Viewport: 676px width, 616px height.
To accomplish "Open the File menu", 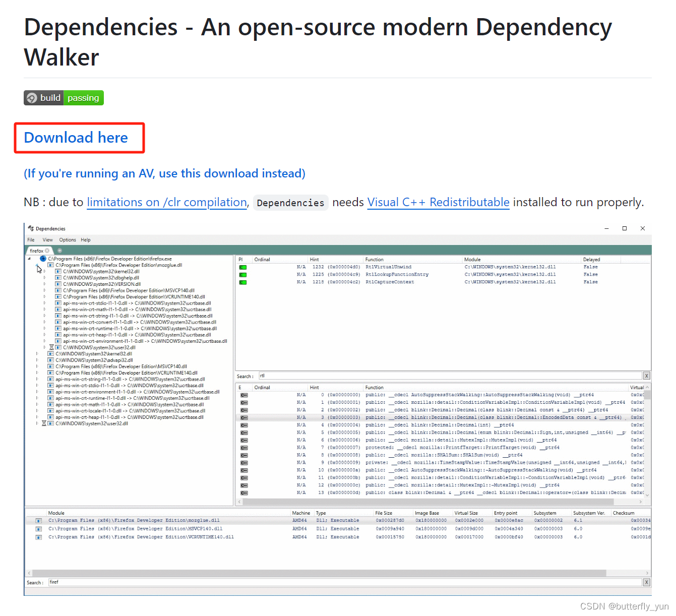I will pyautogui.click(x=31, y=239).
